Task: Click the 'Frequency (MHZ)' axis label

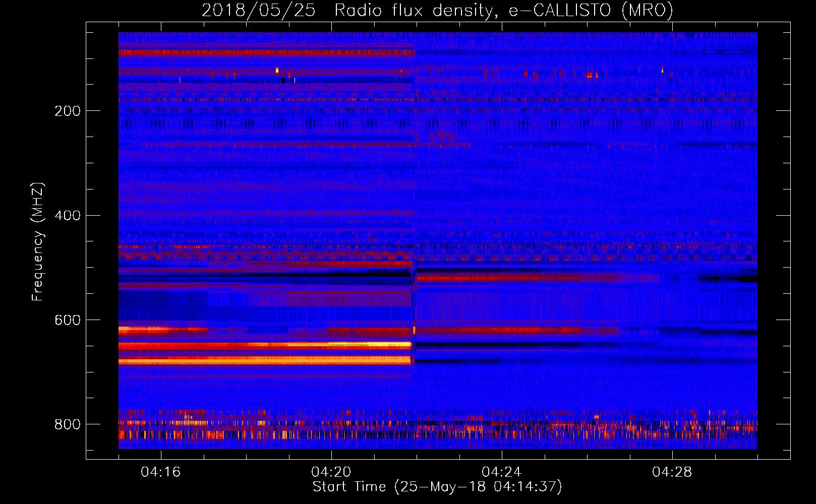Action: [37, 241]
